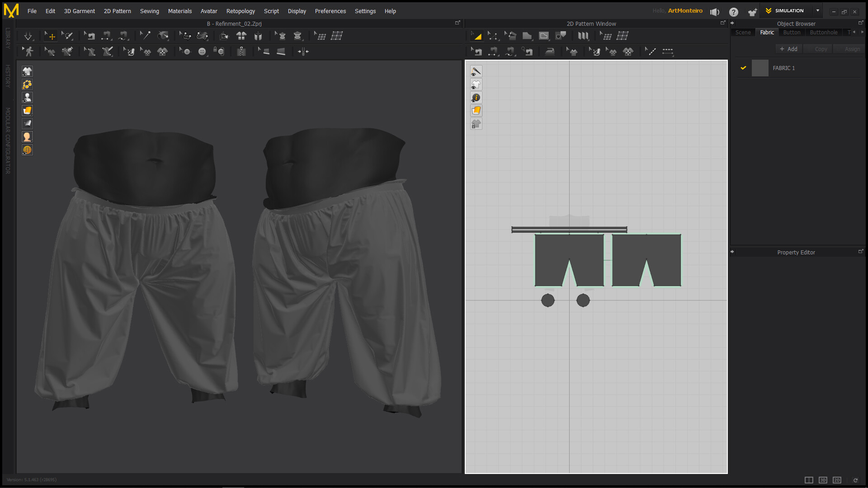The image size is (868, 488).
Task: Select the Select/Move tool
Action: [51, 36]
